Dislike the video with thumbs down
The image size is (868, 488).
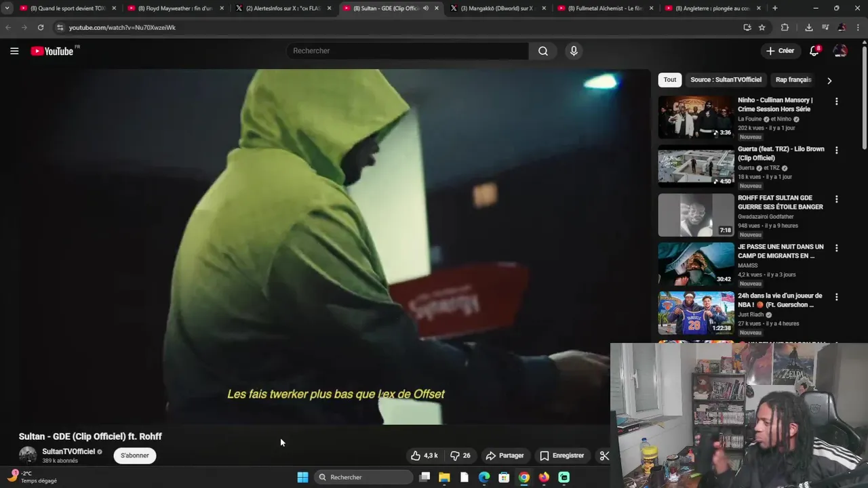click(x=461, y=455)
